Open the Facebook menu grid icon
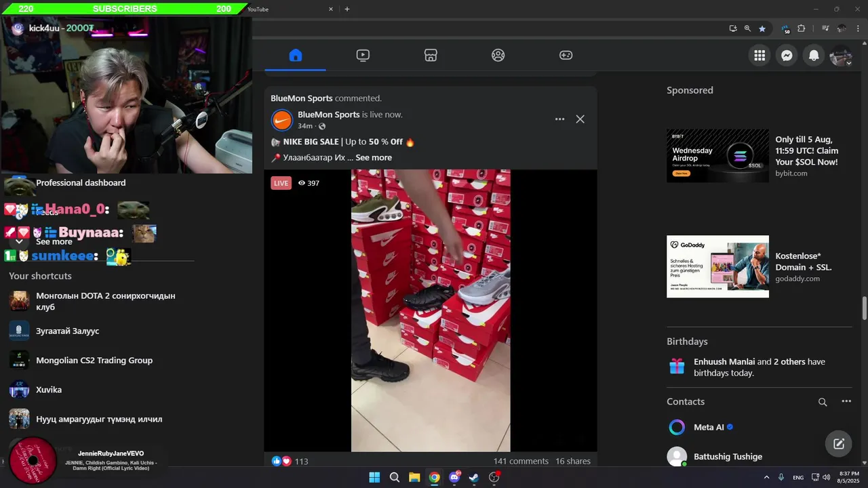This screenshot has height=488, width=868. click(x=759, y=56)
